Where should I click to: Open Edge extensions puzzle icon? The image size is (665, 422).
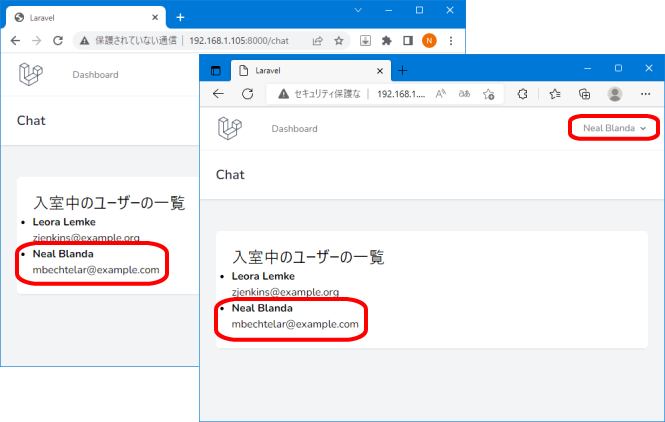522,94
